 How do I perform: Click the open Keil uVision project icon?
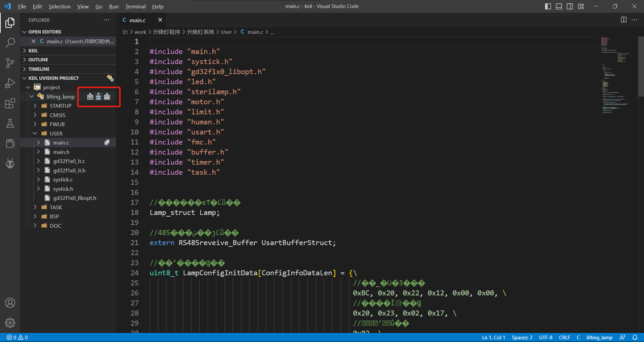coord(110,78)
